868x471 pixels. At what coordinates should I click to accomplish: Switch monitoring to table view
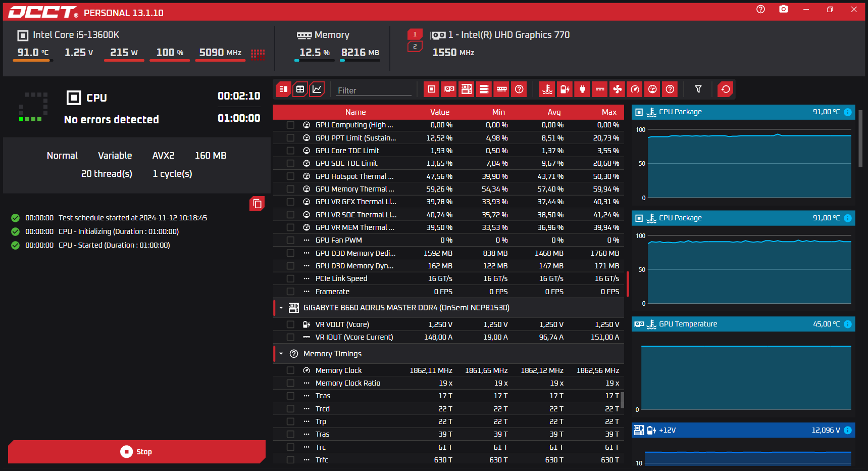(300, 89)
